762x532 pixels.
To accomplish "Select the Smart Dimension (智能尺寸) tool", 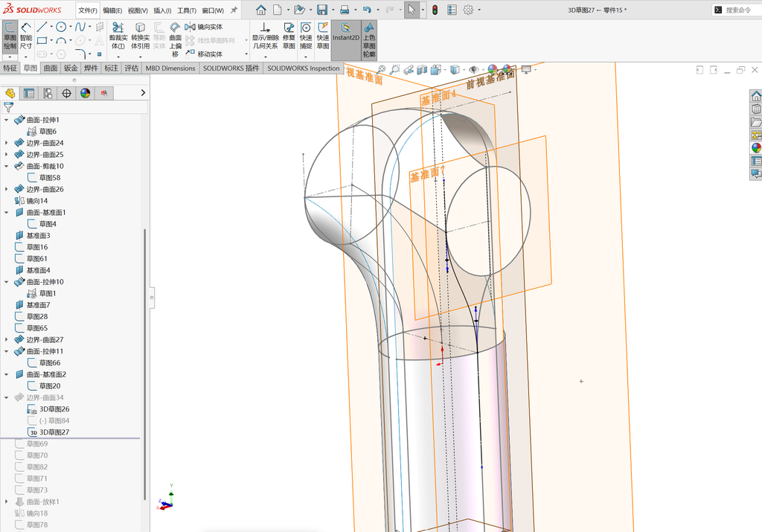I will (26, 36).
